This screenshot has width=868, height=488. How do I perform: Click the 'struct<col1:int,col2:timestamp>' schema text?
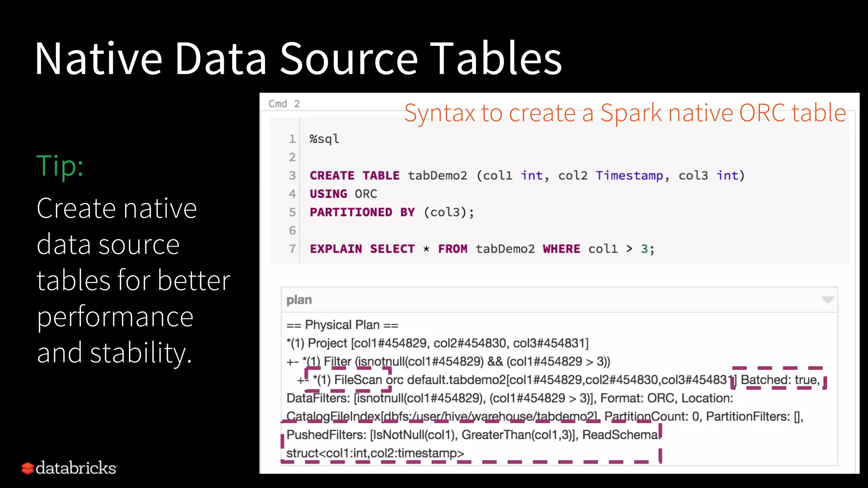point(376,453)
